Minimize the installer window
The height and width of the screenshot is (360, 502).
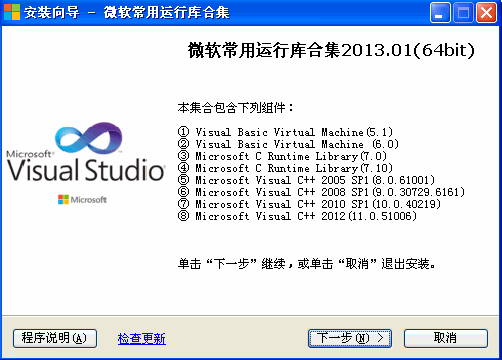[440, 13]
